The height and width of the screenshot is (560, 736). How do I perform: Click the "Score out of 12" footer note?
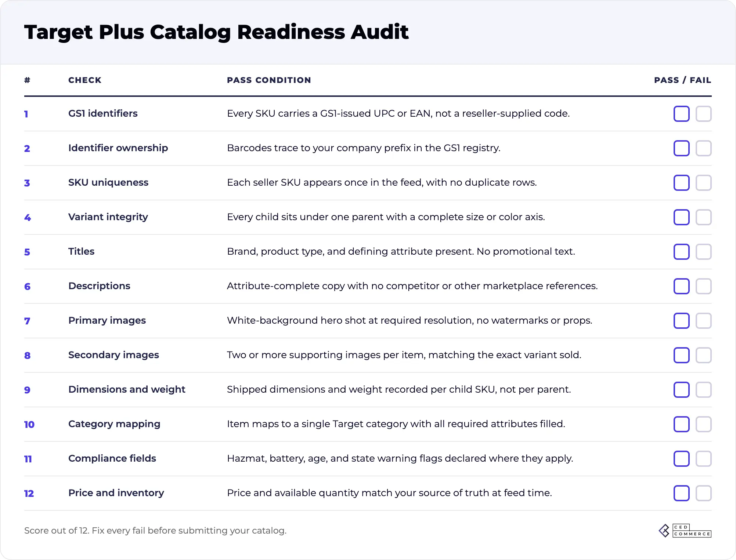[155, 531]
